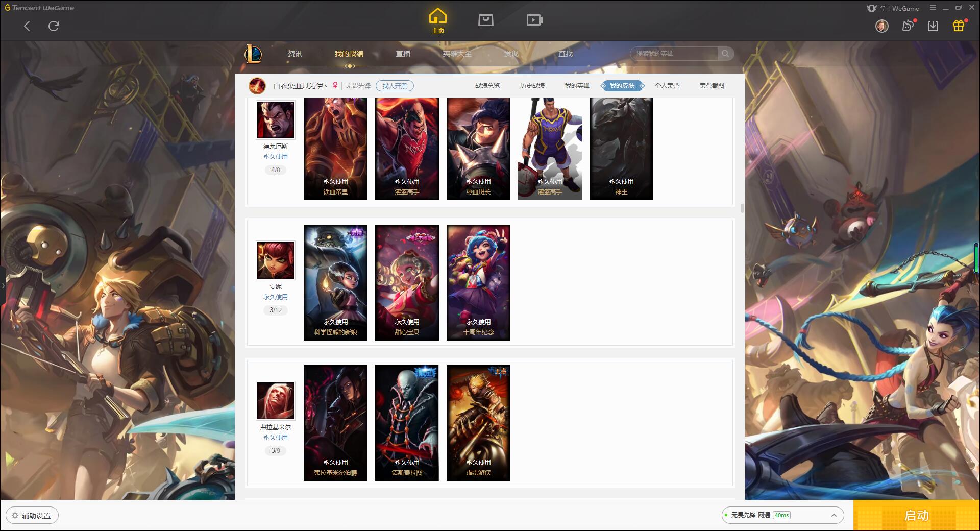
Task: Open the video live icon
Action: (x=534, y=20)
